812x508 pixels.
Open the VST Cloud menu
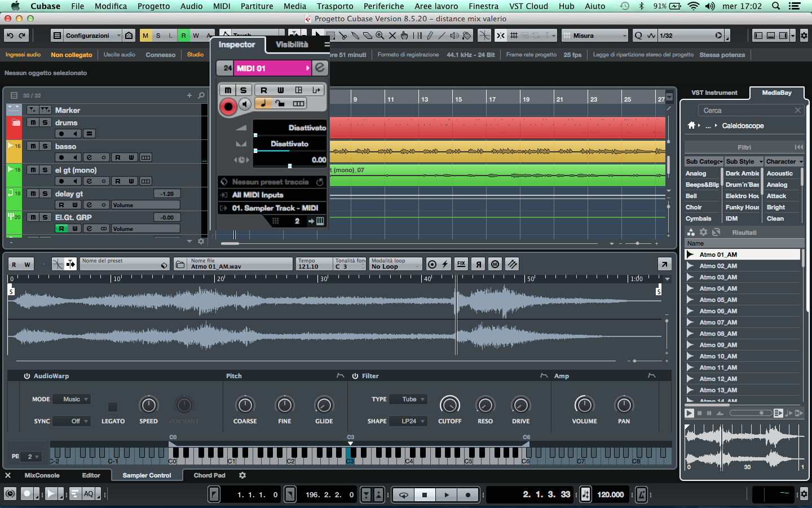(528, 6)
